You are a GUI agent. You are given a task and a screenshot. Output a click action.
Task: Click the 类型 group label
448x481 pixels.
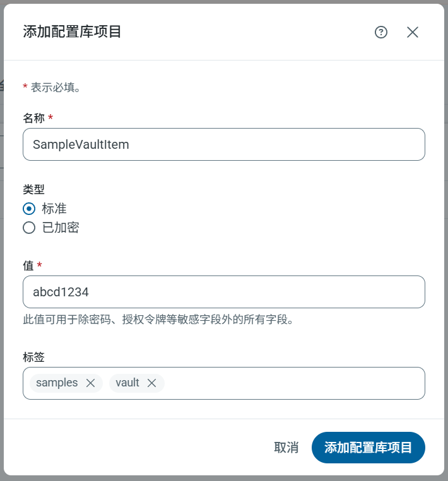33,189
